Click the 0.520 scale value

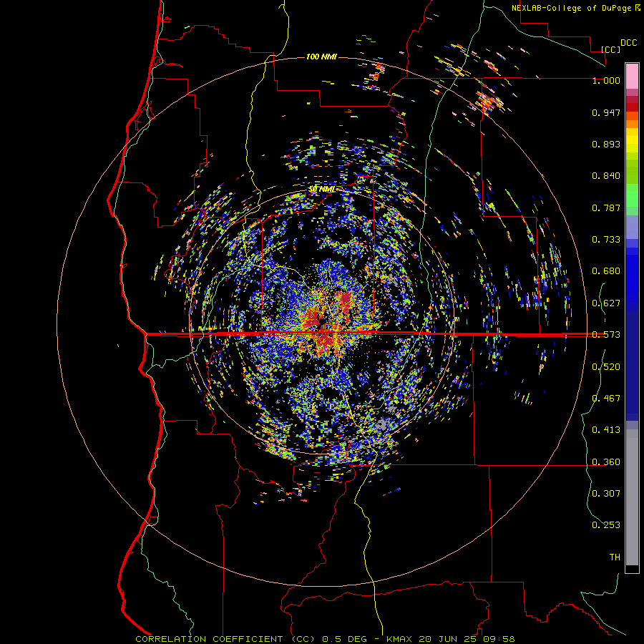point(606,367)
